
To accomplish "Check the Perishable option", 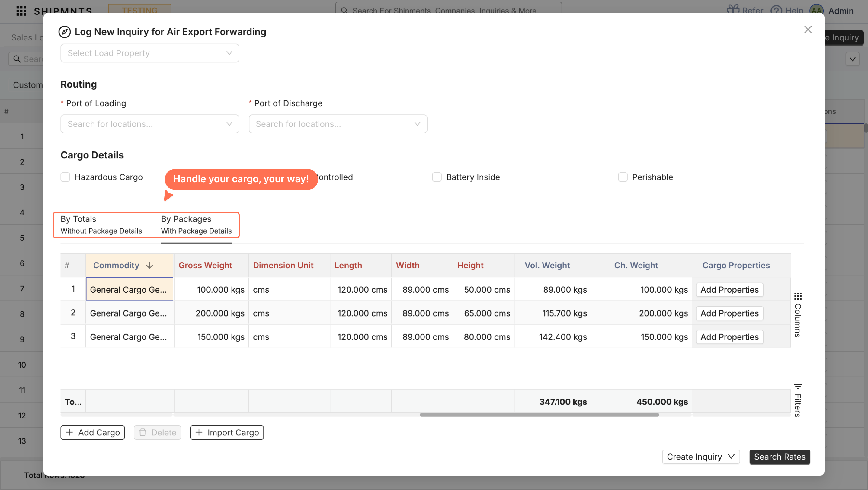I will (x=623, y=177).
